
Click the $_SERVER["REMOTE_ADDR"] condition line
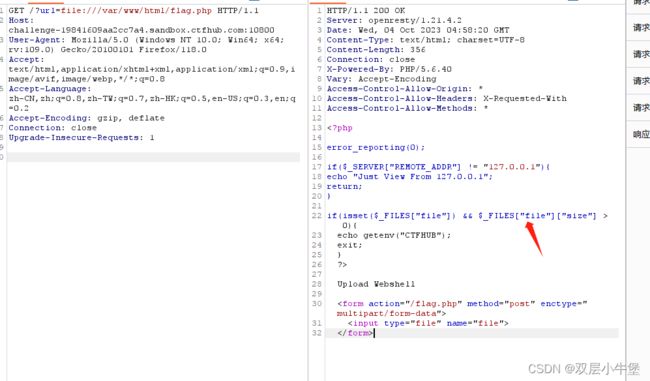pos(438,167)
